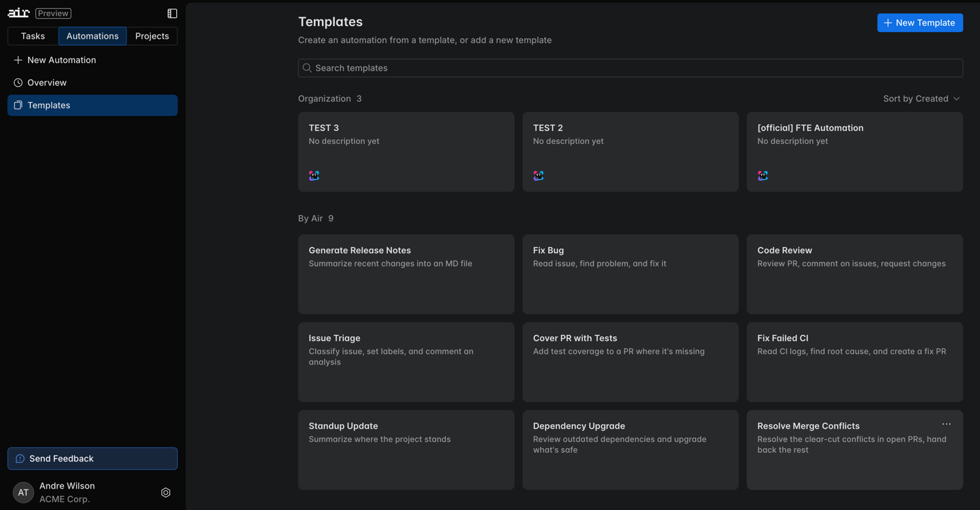
Task: Click the Preview badge next to the logo
Action: point(53,13)
